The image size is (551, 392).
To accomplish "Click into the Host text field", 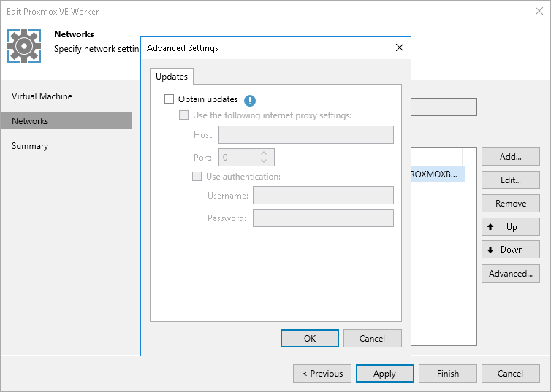I will [x=305, y=135].
